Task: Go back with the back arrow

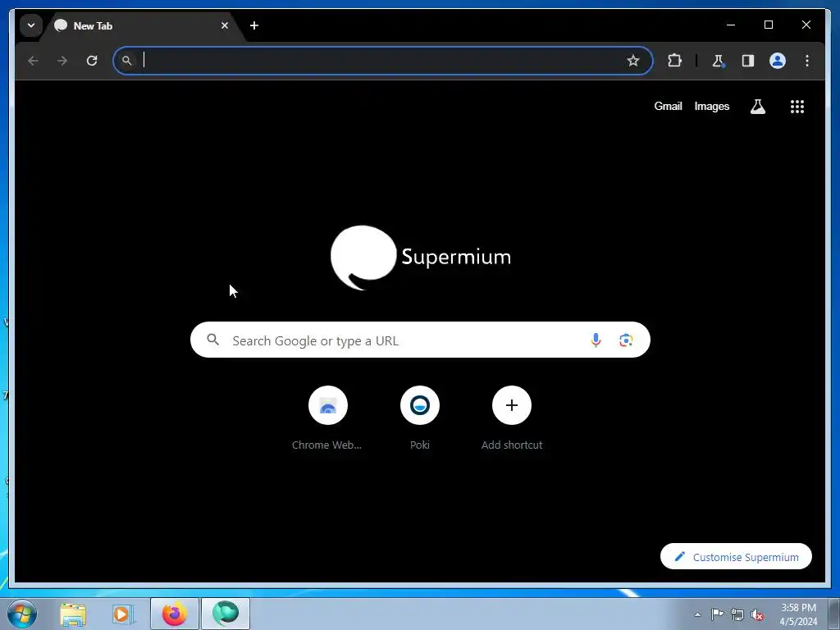Action: point(33,61)
